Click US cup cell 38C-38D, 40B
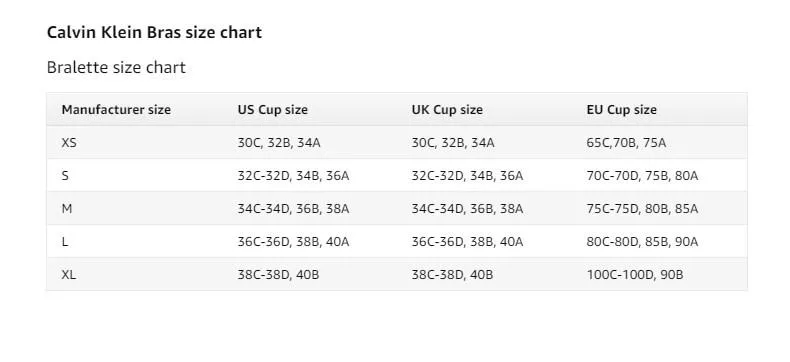This screenshot has height=362, width=790. click(278, 275)
